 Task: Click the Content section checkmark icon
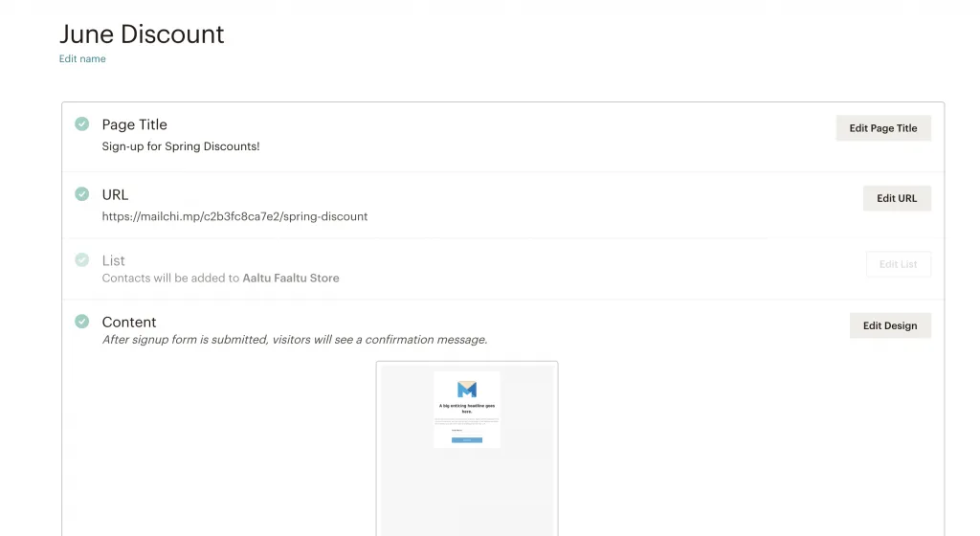(82, 321)
